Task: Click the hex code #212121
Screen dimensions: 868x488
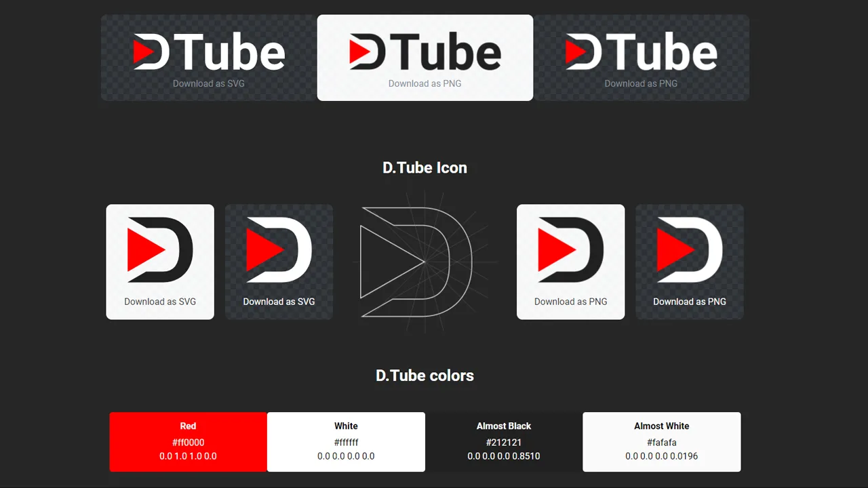Action: coord(504,443)
